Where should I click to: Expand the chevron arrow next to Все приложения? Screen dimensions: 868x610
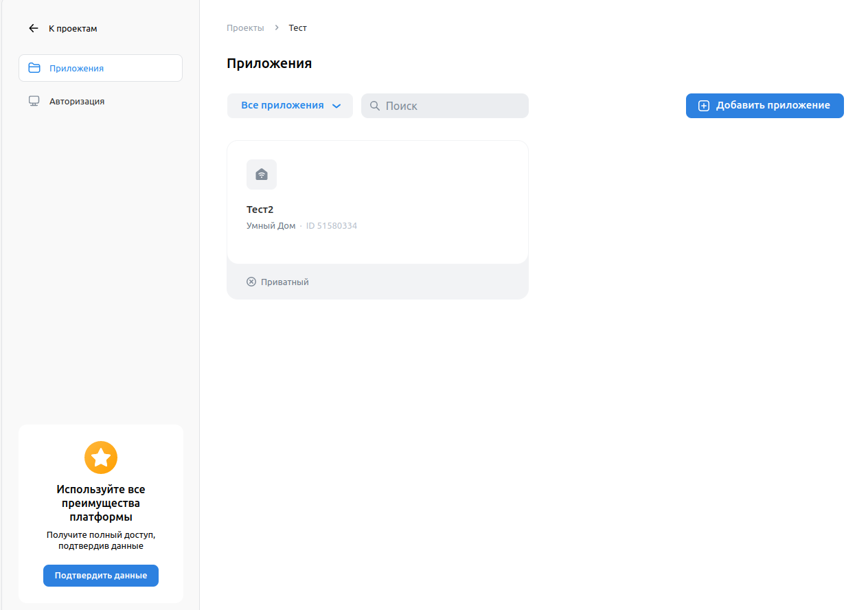(x=336, y=106)
